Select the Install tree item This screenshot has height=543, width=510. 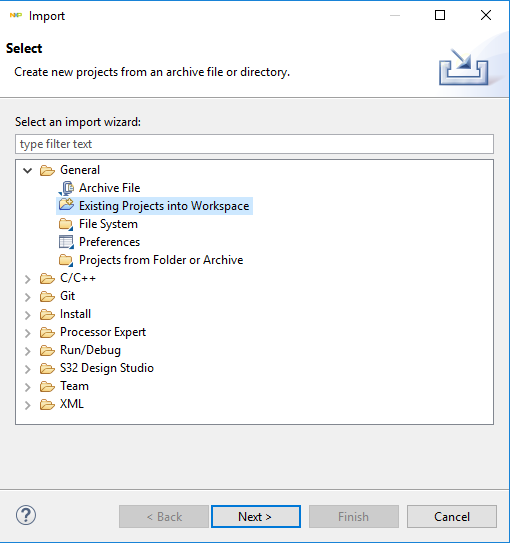[75, 314]
